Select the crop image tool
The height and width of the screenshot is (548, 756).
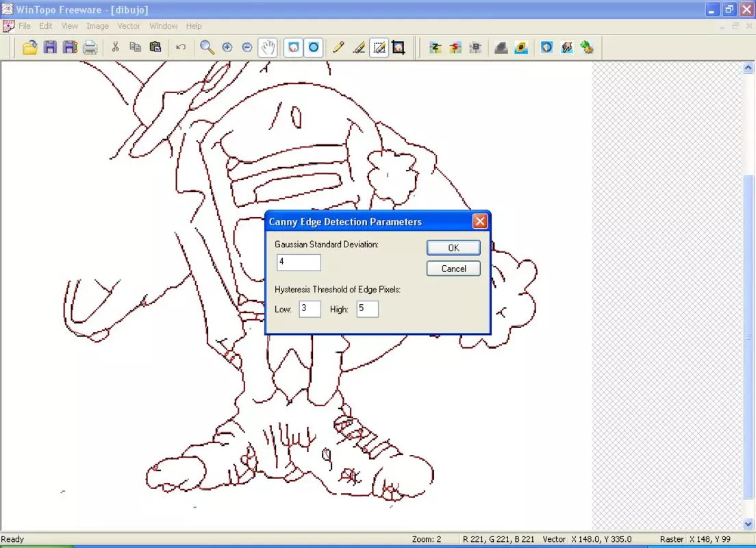click(x=399, y=47)
